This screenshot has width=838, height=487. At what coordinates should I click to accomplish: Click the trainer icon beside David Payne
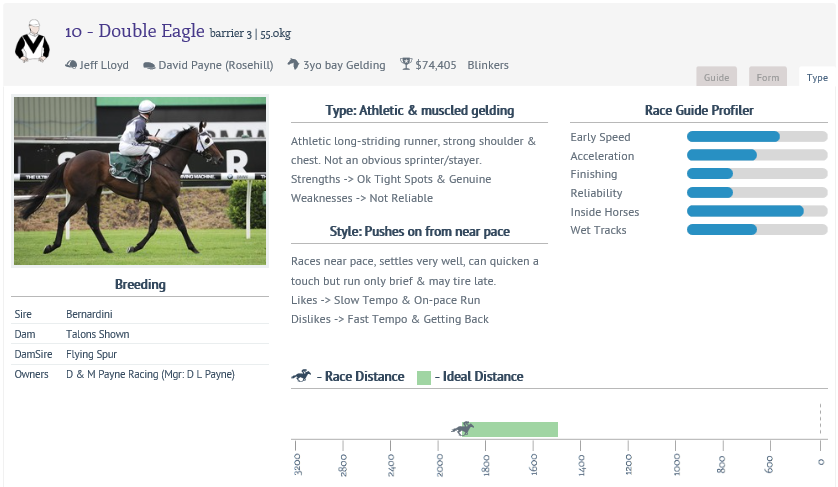[149, 65]
